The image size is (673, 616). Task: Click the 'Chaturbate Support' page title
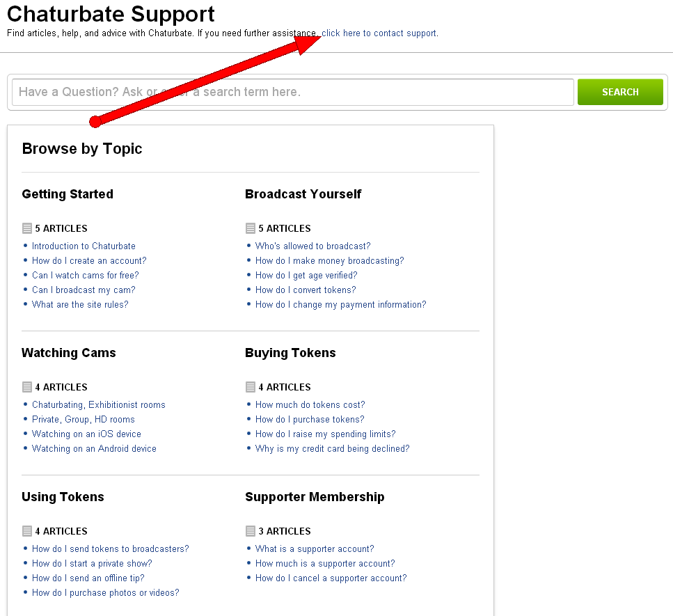tap(111, 14)
